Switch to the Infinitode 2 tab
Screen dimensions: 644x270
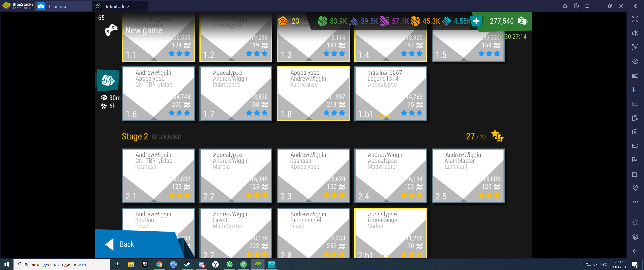tap(117, 6)
